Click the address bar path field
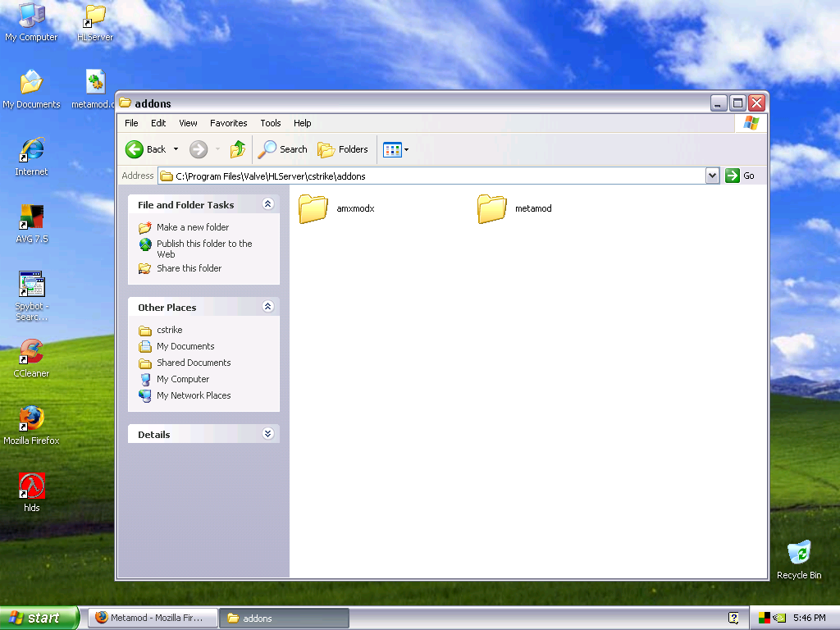The height and width of the screenshot is (630, 840). click(431, 176)
